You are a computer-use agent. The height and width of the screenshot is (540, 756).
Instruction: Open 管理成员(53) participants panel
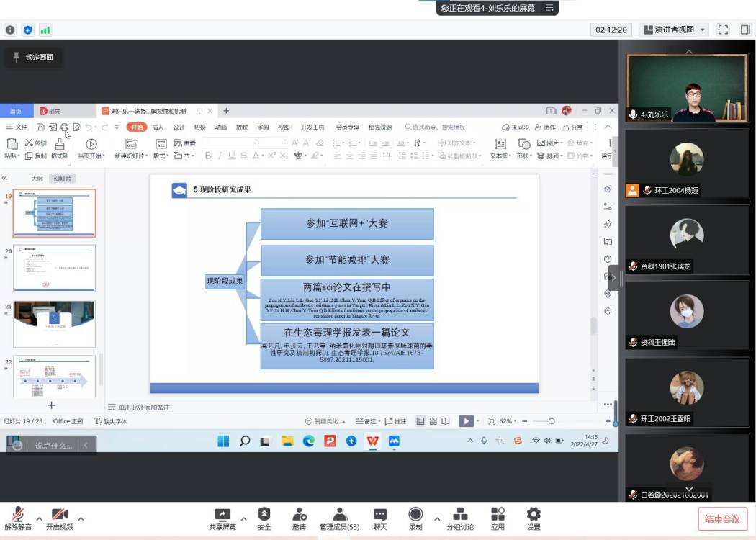click(340, 518)
